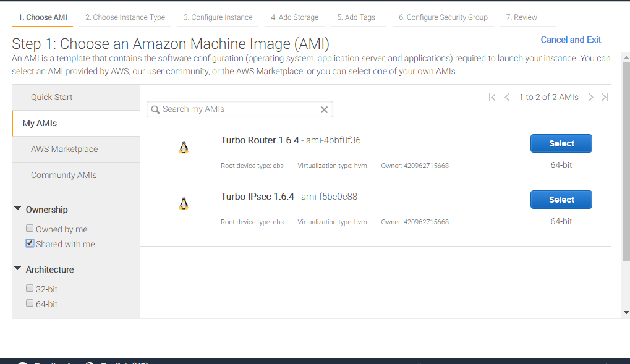Collapse the Architecture filter section
Image resolution: width=630 pixels, height=364 pixels.
(x=18, y=268)
